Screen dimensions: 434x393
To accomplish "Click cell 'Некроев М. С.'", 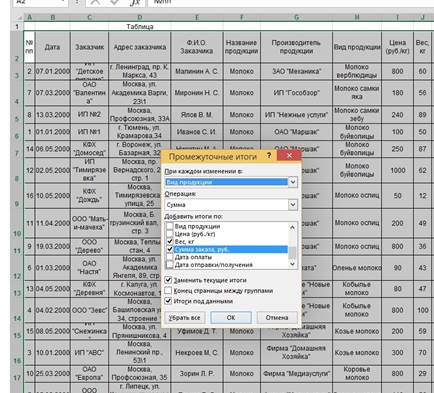I will (x=197, y=352).
